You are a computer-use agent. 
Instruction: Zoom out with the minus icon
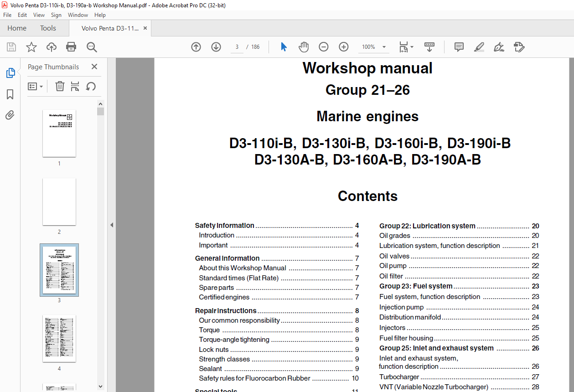point(324,47)
